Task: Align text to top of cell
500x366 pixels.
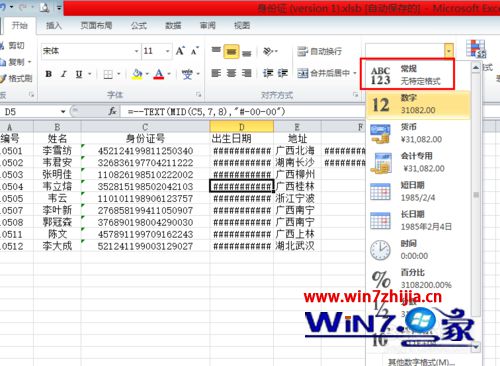Action: point(216,51)
